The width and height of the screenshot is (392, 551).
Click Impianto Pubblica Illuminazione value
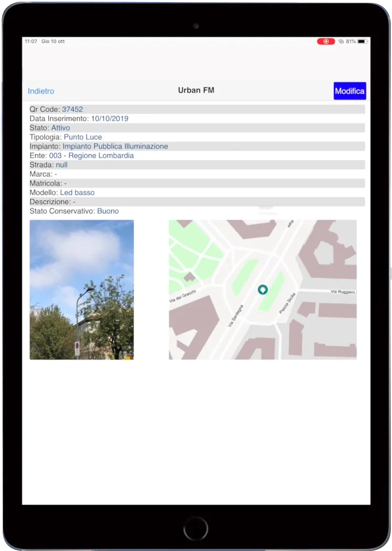tap(115, 146)
